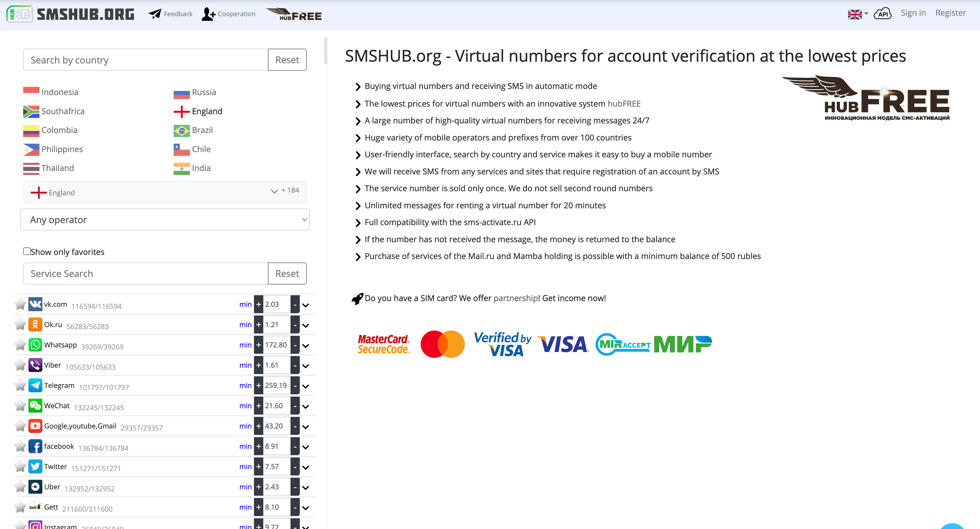Click the minus button for Telegram price
Viewport: 980px width, 529px height.
pyautogui.click(x=295, y=385)
